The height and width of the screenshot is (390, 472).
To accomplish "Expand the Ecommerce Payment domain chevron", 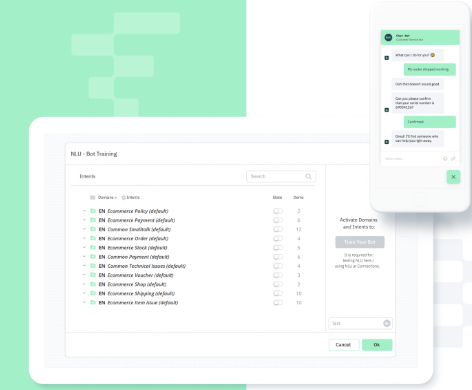I will coord(84,220).
